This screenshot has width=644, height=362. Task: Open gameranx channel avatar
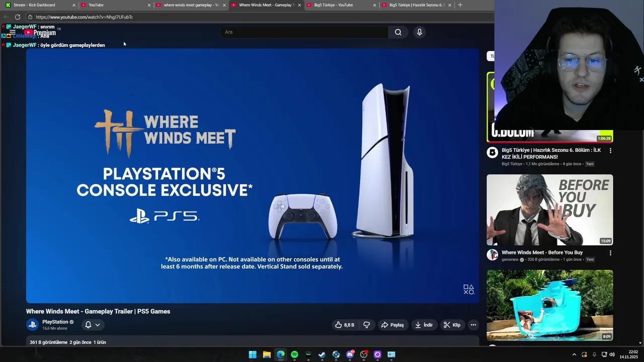(493, 255)
